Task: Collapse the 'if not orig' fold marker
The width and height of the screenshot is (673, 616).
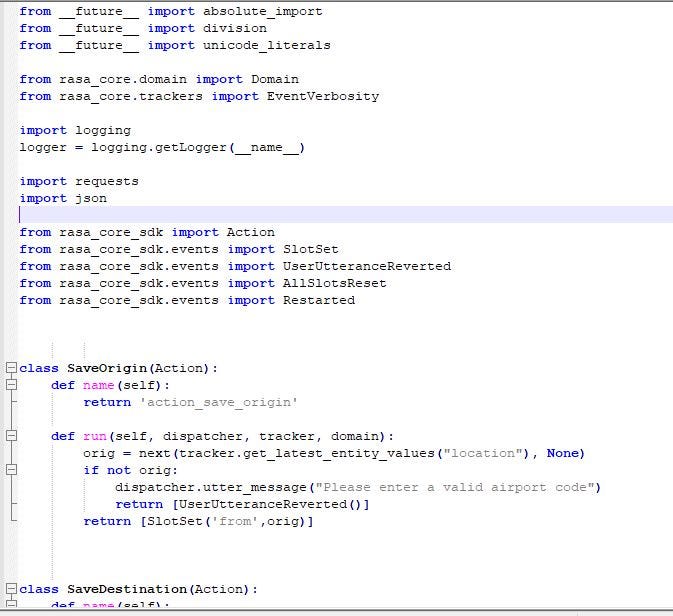Action: [x=11, y=470]
